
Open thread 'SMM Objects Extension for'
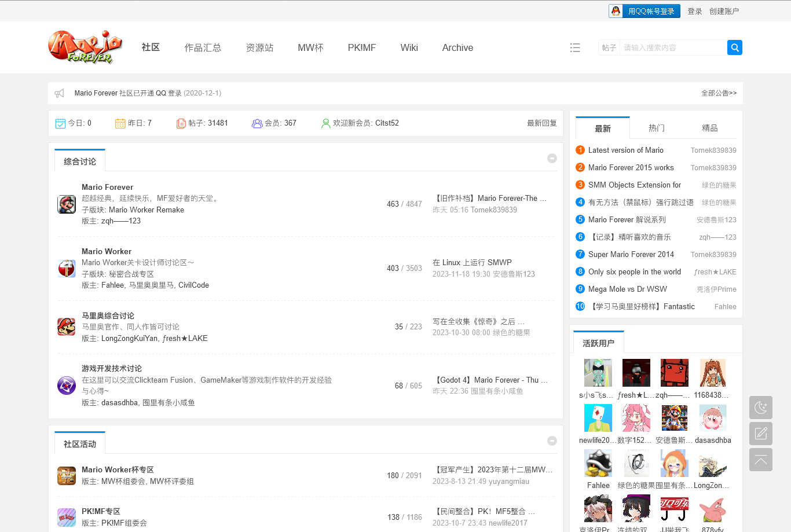(x=635, y=185)
